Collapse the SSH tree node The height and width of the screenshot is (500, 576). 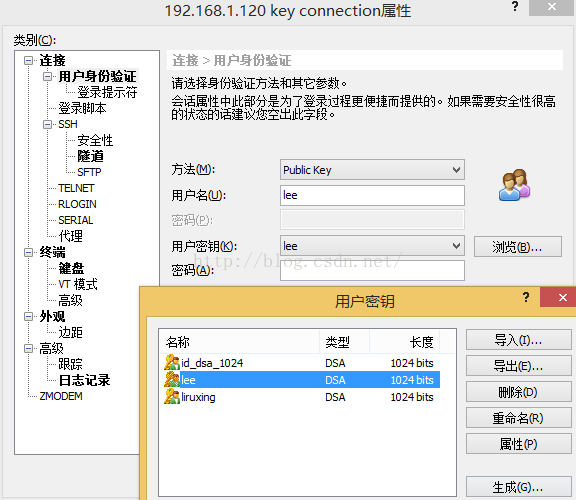coord(47,124)
